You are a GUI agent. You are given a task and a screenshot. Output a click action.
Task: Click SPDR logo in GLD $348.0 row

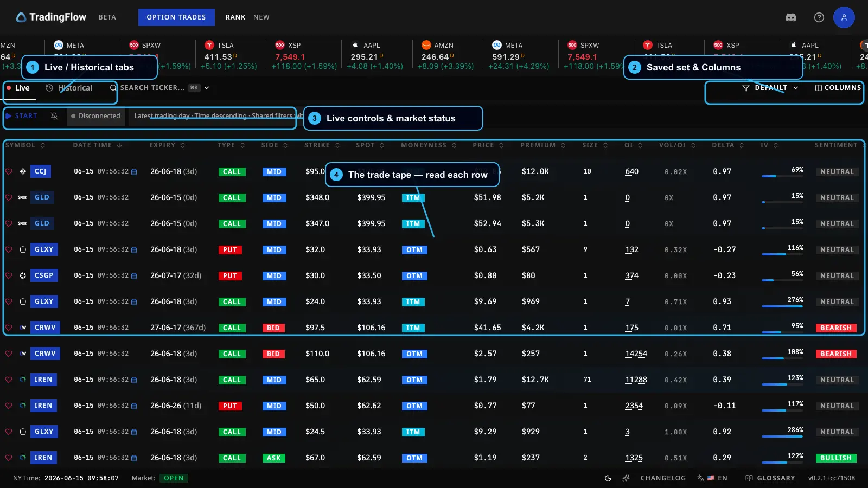(x=22, y=197)
